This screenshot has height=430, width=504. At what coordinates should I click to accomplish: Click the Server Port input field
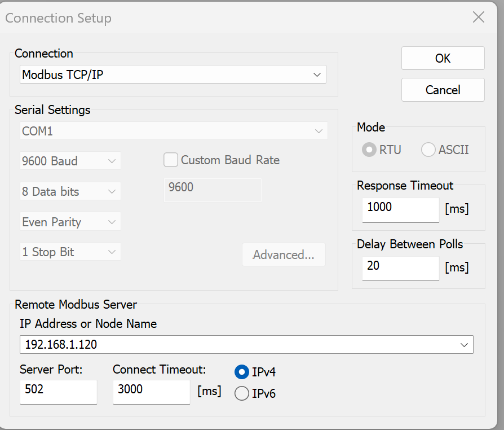point(58,391)
